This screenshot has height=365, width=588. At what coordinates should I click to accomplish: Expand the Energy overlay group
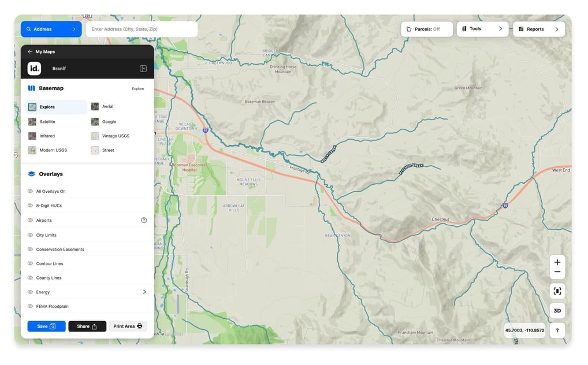click(x=144, y=292)
